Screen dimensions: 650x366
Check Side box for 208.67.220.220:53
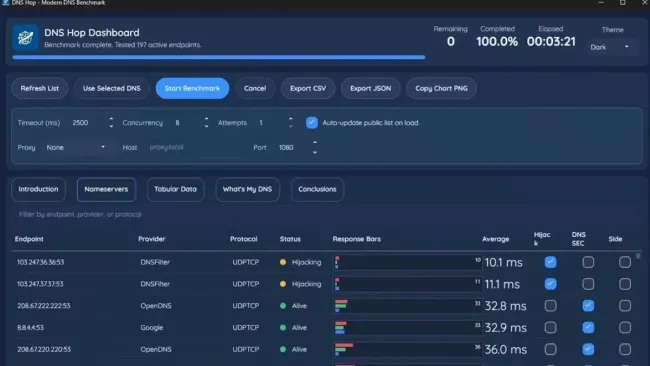pos(625,349)
